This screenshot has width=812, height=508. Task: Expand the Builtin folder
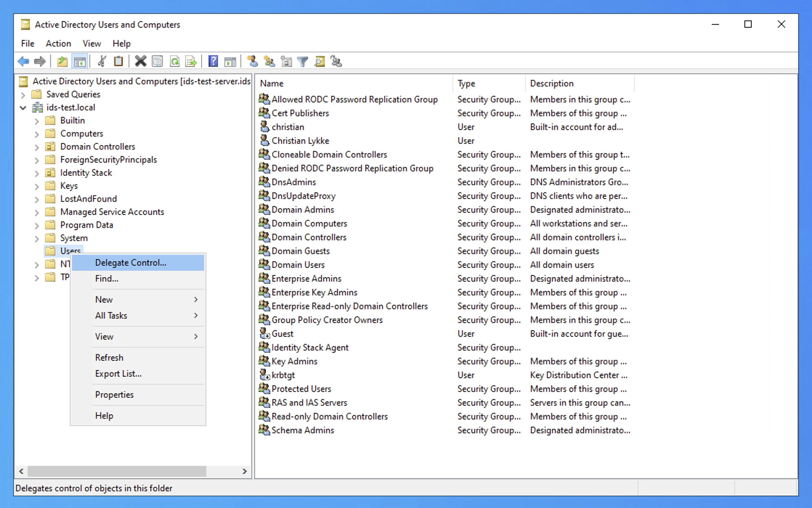click(37, 121)
